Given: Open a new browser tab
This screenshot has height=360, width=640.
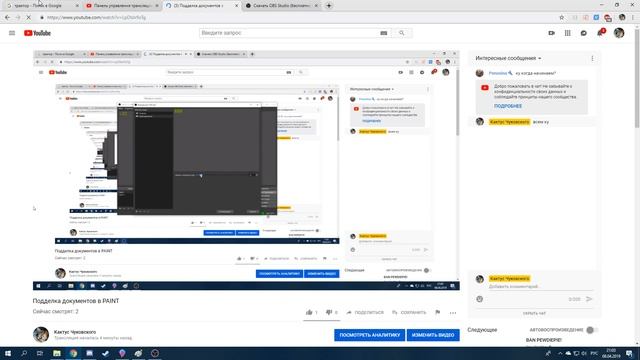Looking at the screenshot, I should tap(329, 6).
